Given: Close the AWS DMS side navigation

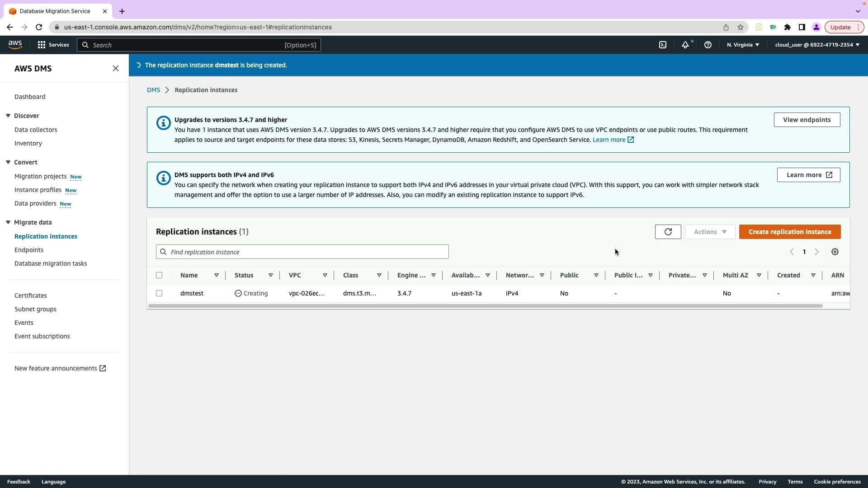Looking at the screenshot, I should click(x=116, y=68).
